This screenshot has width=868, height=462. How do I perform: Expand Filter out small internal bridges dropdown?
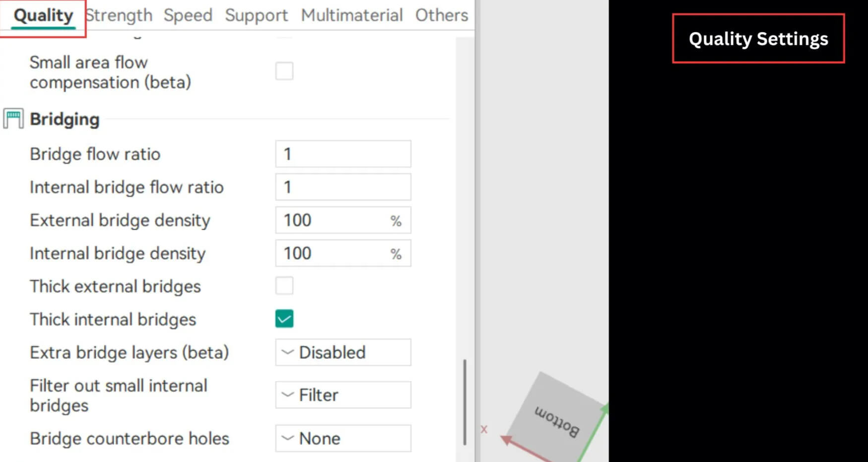[343, 395]
